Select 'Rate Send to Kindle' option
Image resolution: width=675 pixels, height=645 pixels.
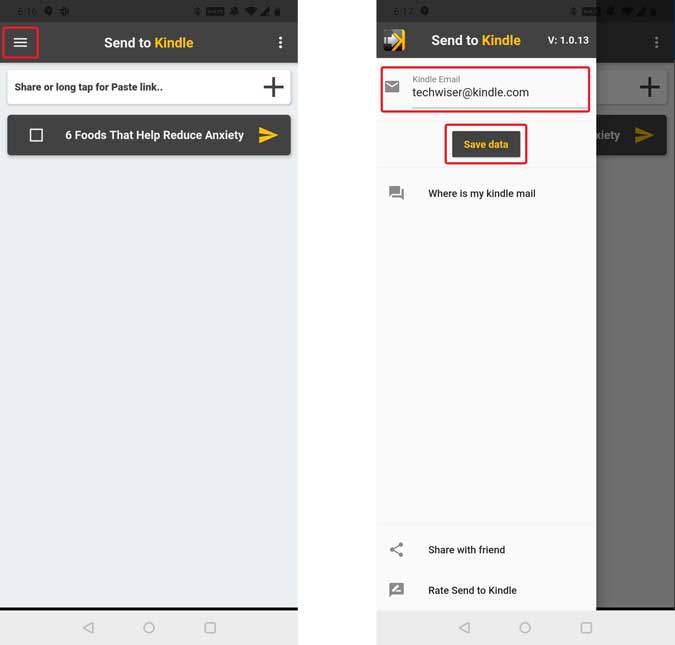point(472,590)
